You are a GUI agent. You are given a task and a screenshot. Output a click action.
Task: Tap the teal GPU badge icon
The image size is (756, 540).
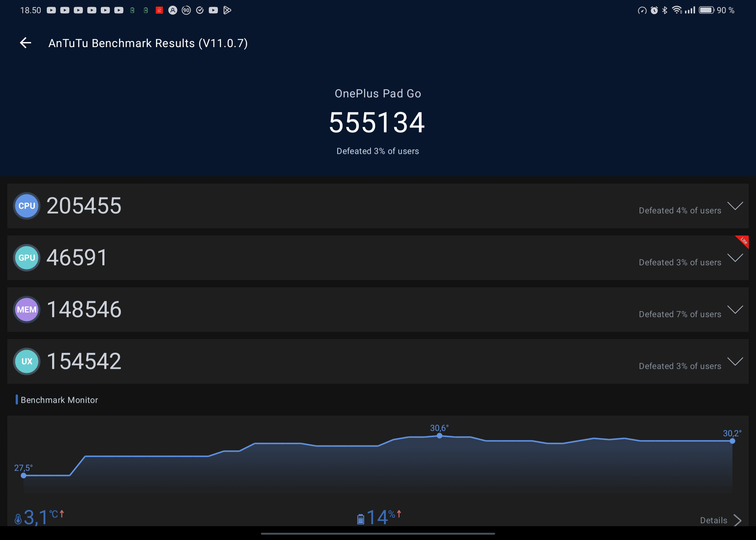(27, 258)
